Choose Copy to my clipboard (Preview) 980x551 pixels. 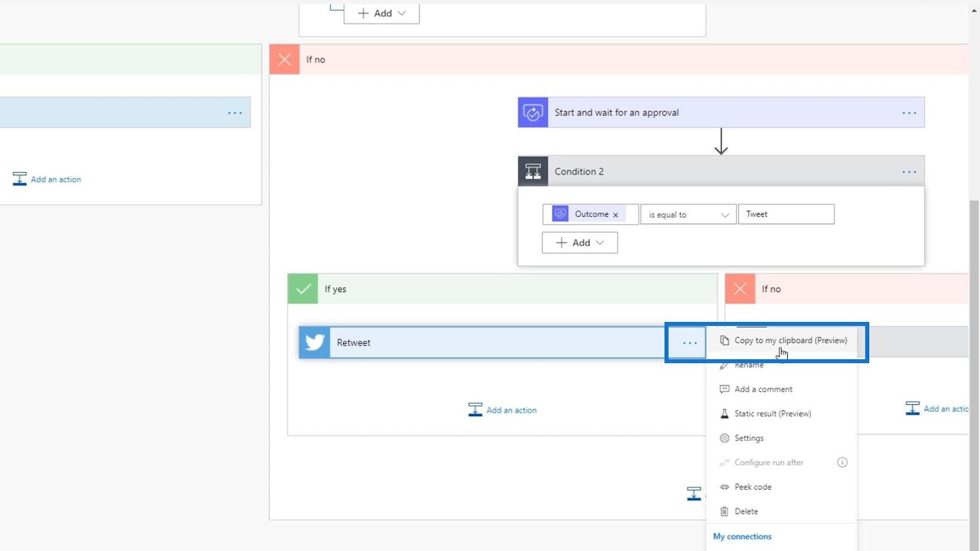[782, 340]
